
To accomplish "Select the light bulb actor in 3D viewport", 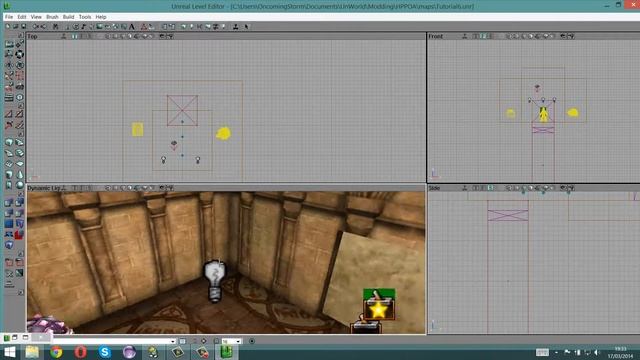I will 215,280.
